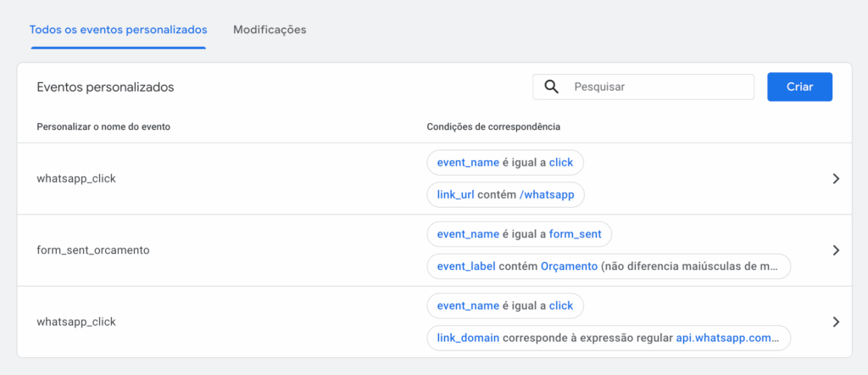Open the whatsapp_click event with the link_domain condition
This screenshot has height=375, width=868.
tap(76, 322)
